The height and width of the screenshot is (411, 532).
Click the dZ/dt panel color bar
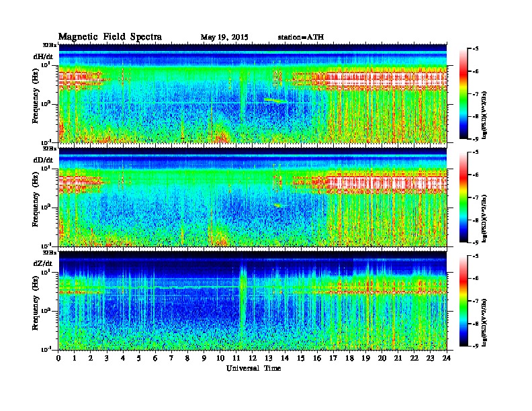tap(463, 301)
